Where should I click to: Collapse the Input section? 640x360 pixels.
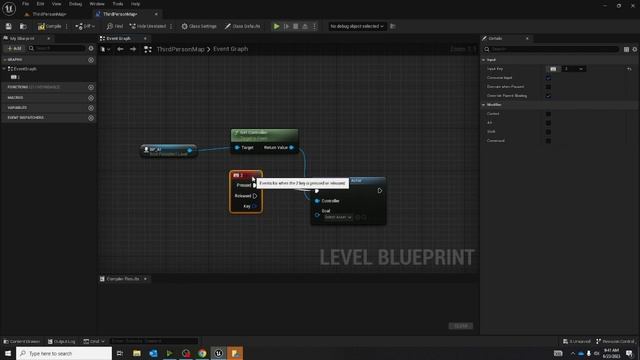[x=484, y=60]
